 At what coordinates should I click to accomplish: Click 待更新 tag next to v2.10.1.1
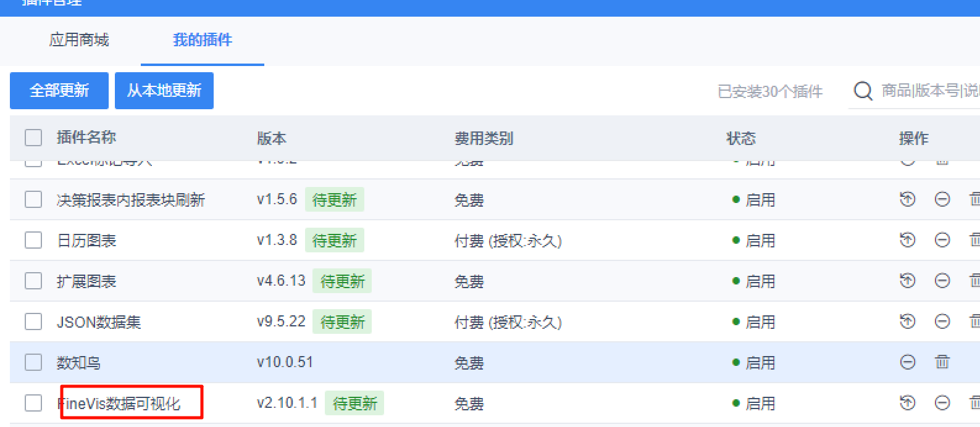point(354,403)
